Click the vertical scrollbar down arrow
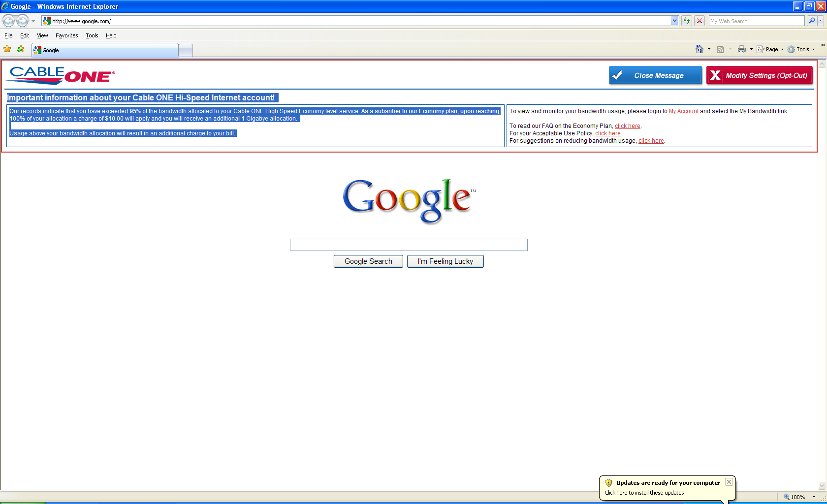 [822, 486]
